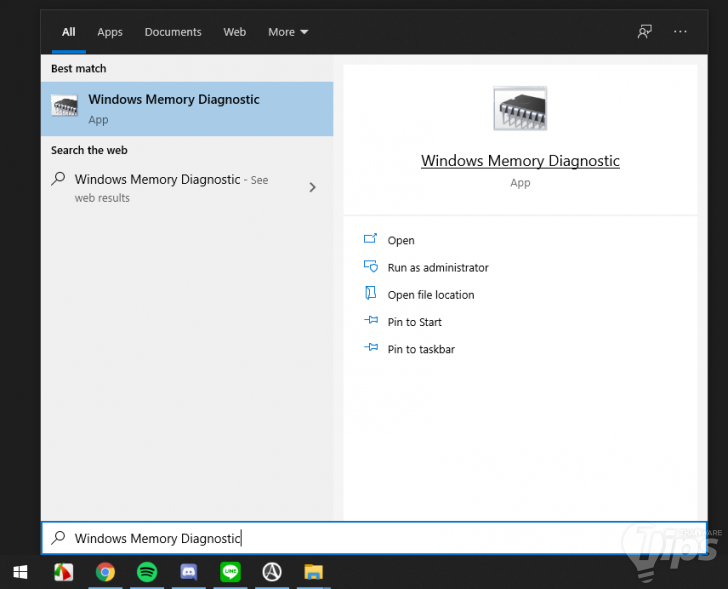Viewport: 728px width, 589px height.
Task: Open Google Chrome from the taskbar
Action: point(105,572)
